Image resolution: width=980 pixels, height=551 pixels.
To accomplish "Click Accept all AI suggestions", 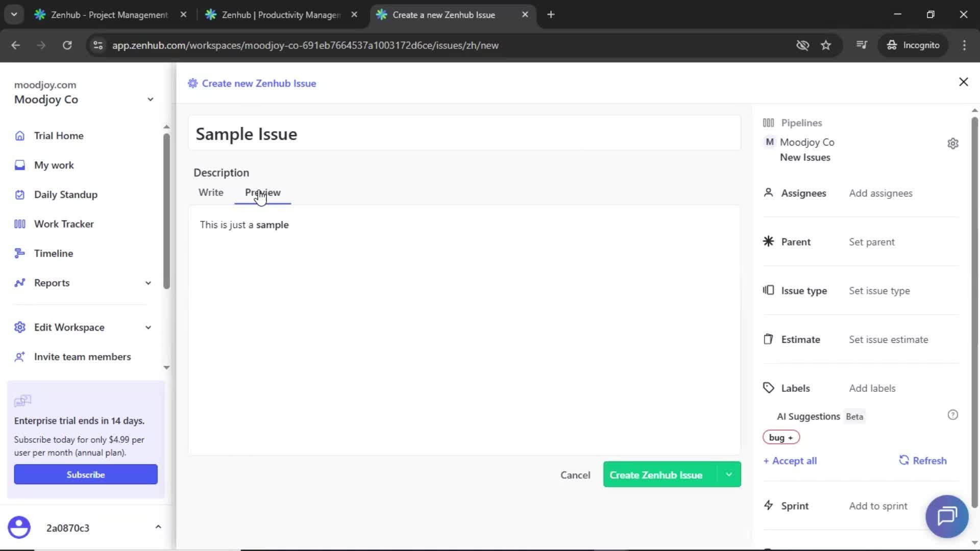I will pos(790,460).
